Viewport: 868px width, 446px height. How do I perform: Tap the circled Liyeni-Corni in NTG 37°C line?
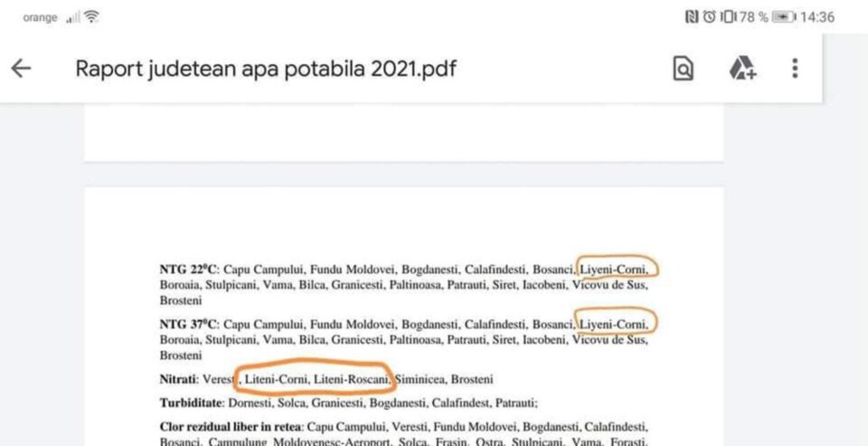coord(615,324)
